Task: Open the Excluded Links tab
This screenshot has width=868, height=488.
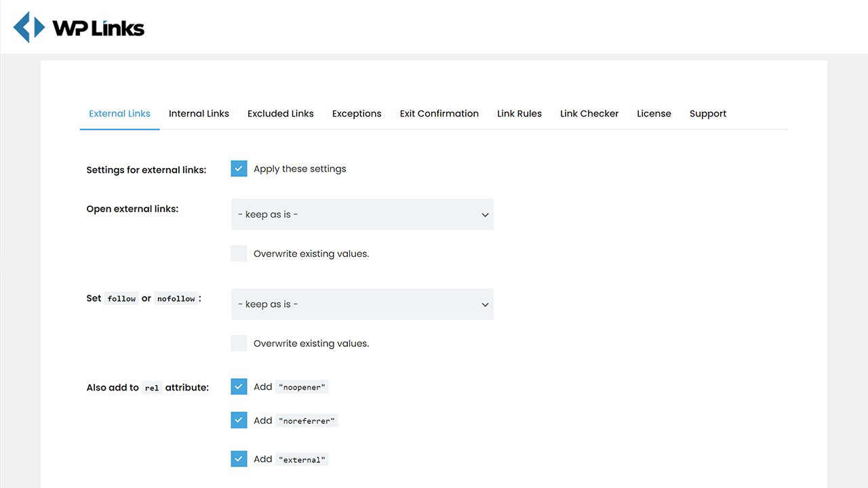Action: click(280, 114)
